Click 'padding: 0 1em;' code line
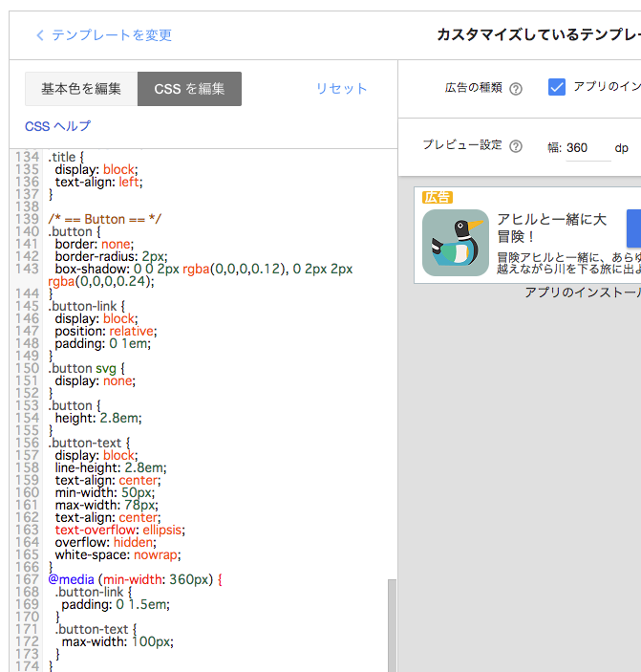Screen dimensions: 641x672 pyautogui.click(x=103, y=343)
